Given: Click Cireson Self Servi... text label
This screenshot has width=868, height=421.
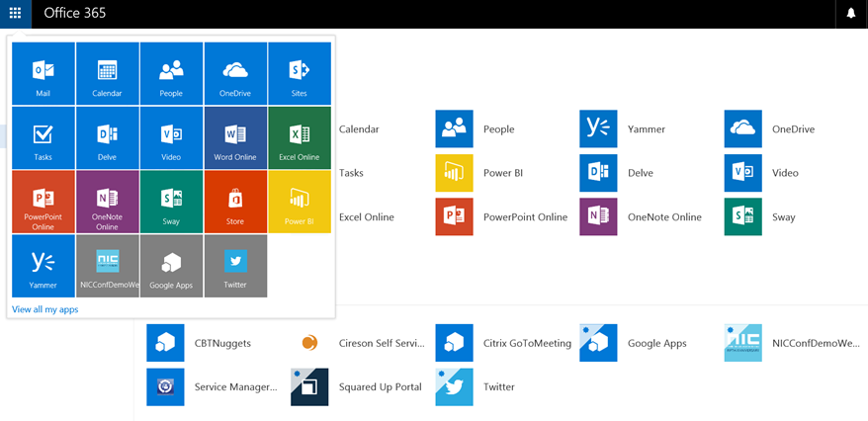Looking at the screenshot, I should (382, 343).
